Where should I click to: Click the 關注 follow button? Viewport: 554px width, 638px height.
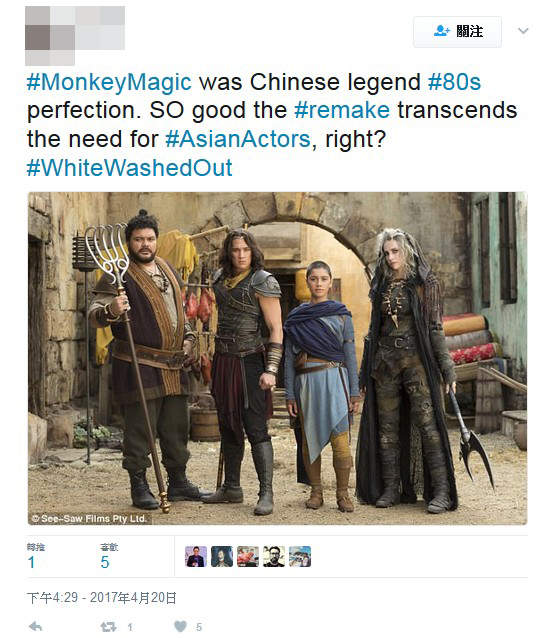[x=457, y=32]
